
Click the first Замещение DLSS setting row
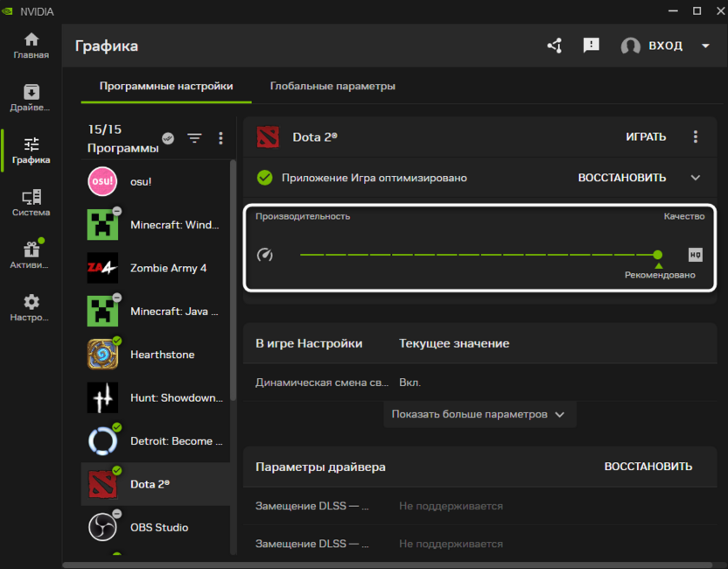coord(480,506)
